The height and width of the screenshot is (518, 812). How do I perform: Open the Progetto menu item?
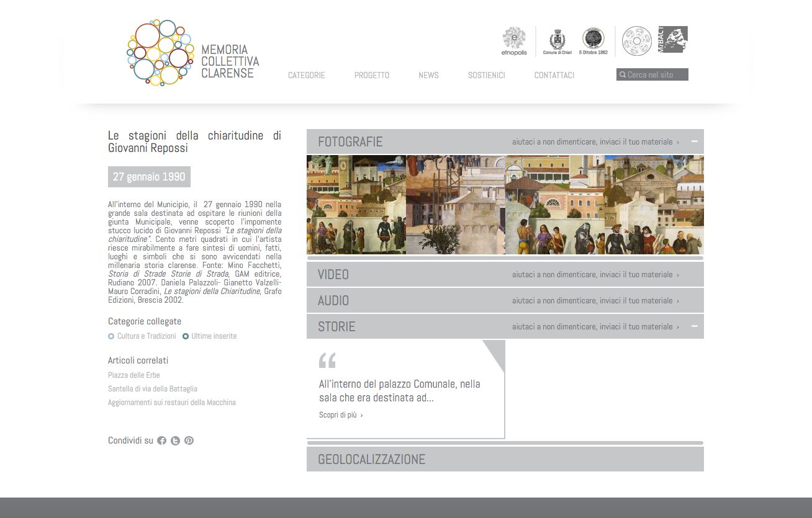pyautogui.click(x=372, y=75)
